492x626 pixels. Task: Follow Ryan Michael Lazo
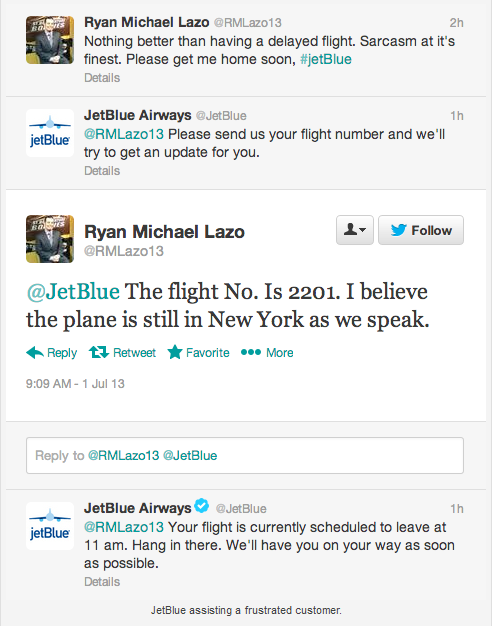pyautogui.click(x=421, y=230)
